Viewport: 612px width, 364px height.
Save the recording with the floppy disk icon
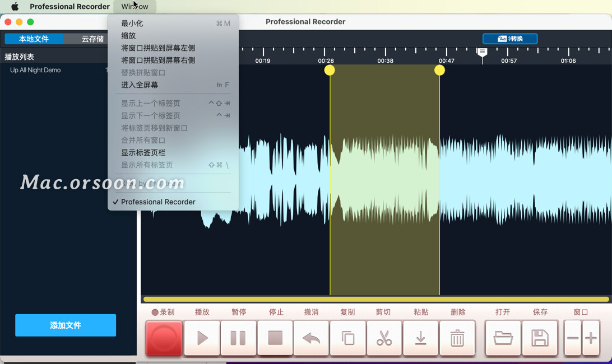(540, 338)
